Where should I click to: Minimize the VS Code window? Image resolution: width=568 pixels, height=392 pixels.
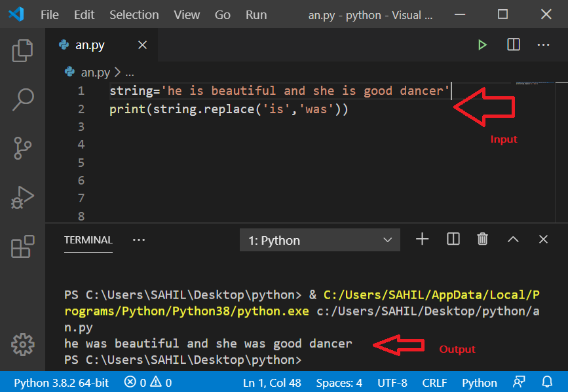coord(460,14)
